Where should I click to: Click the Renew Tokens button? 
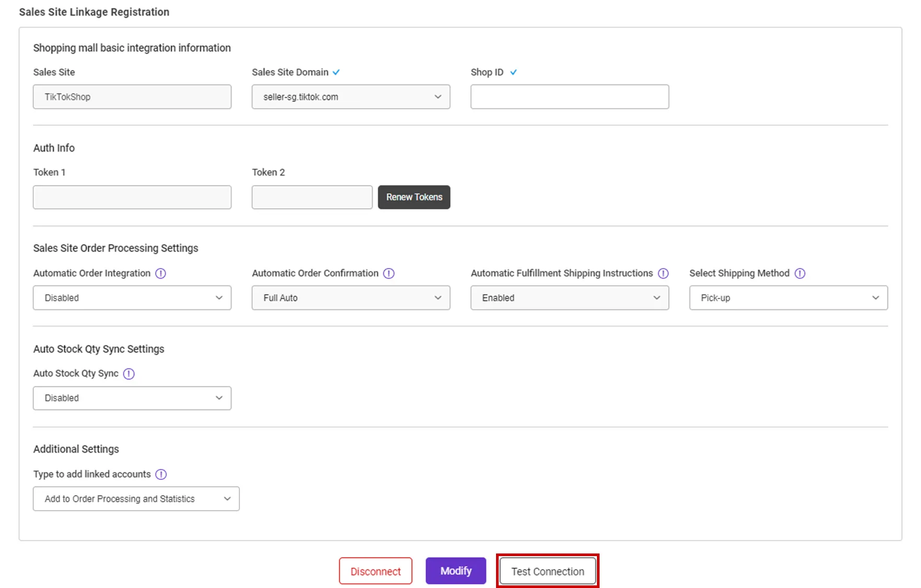click(414, 197)
